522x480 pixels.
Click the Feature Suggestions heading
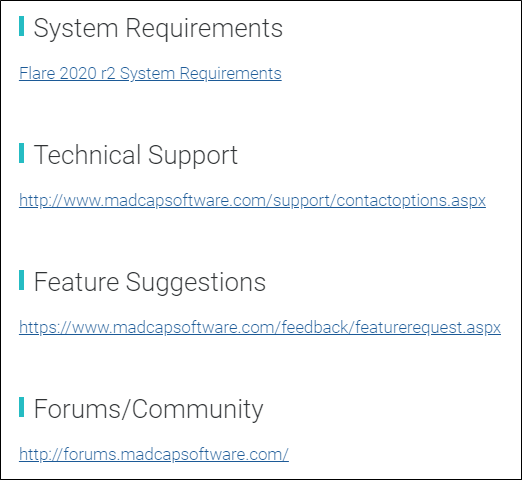[150, 282]
